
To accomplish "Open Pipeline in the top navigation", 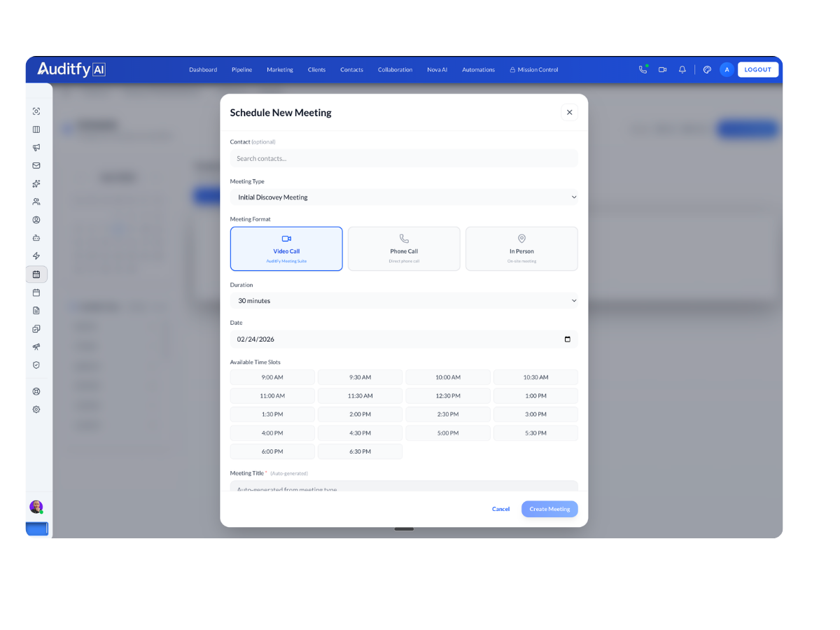I will pos(242,70).
